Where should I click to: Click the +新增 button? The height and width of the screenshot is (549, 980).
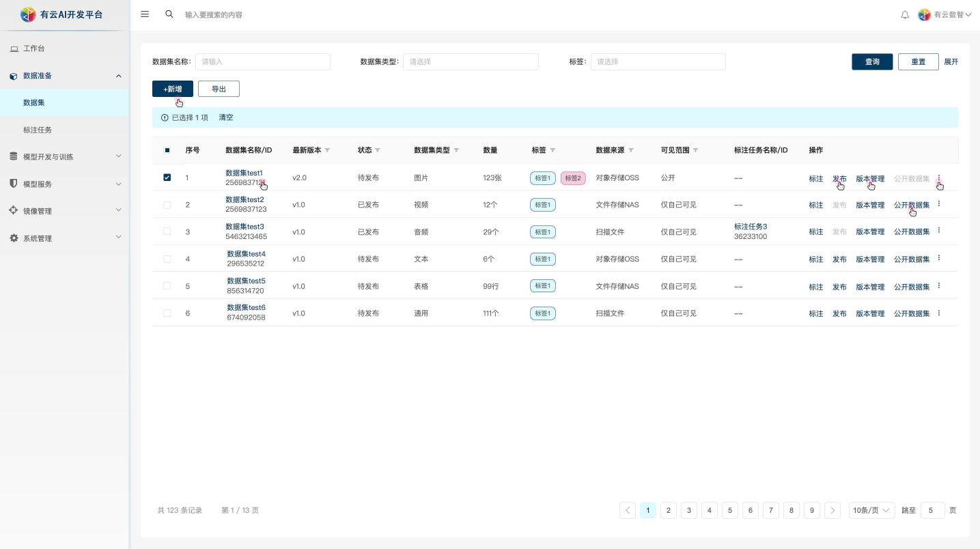(172, 89)
